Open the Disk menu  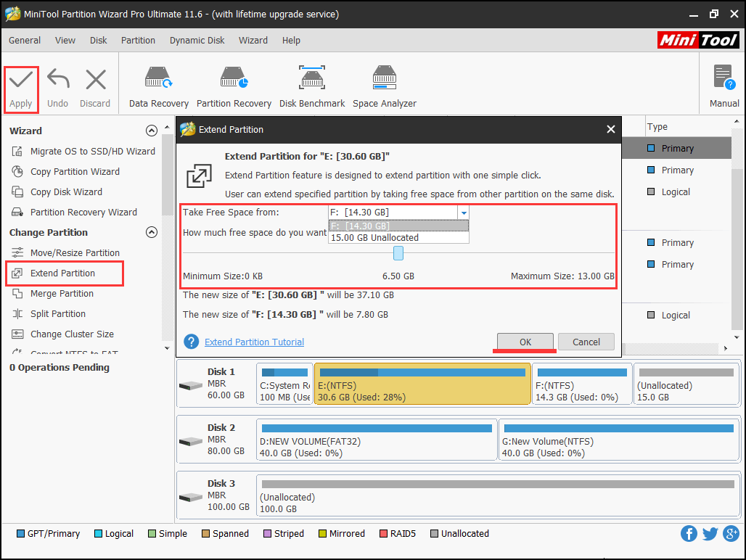click(99, 41)
